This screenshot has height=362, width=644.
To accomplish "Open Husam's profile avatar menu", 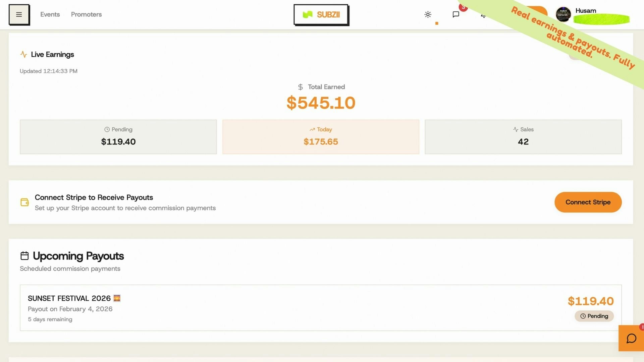I will (563, 14).
